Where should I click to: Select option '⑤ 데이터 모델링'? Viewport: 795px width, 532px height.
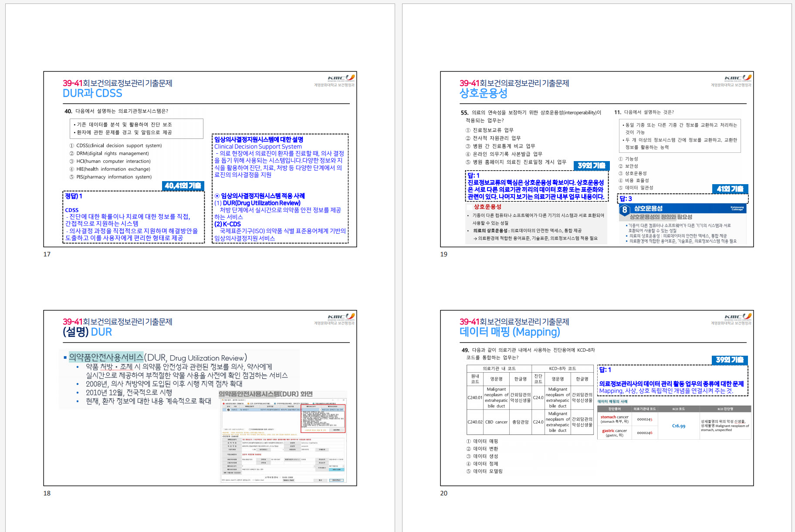484,471
